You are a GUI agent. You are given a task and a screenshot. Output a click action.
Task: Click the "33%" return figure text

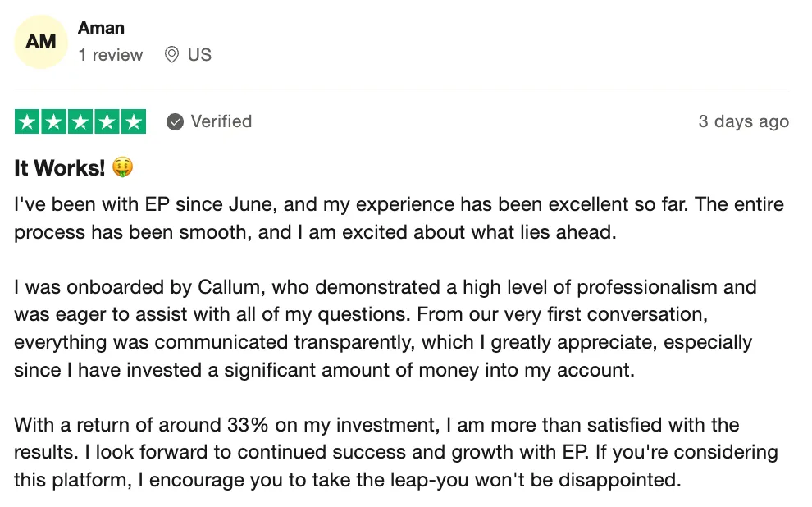tap(248, 425)
